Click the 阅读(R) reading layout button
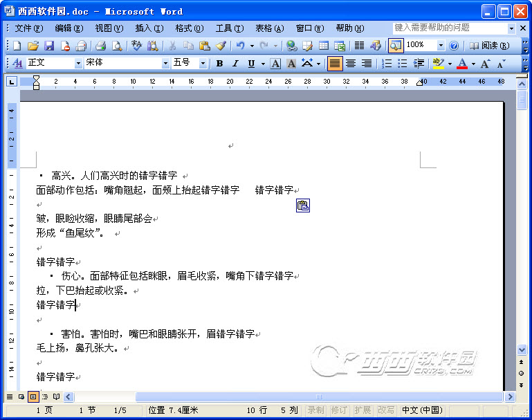 click(489, 46)
